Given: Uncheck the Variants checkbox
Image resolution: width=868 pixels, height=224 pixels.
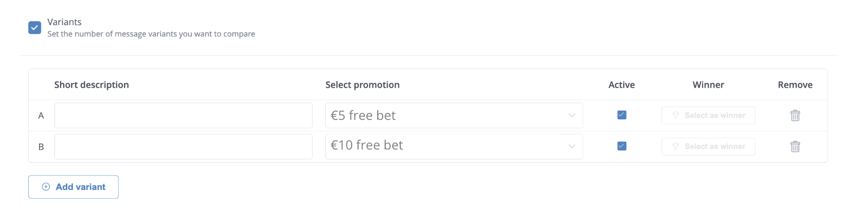Looking at the screenshot, I should 35,28.
